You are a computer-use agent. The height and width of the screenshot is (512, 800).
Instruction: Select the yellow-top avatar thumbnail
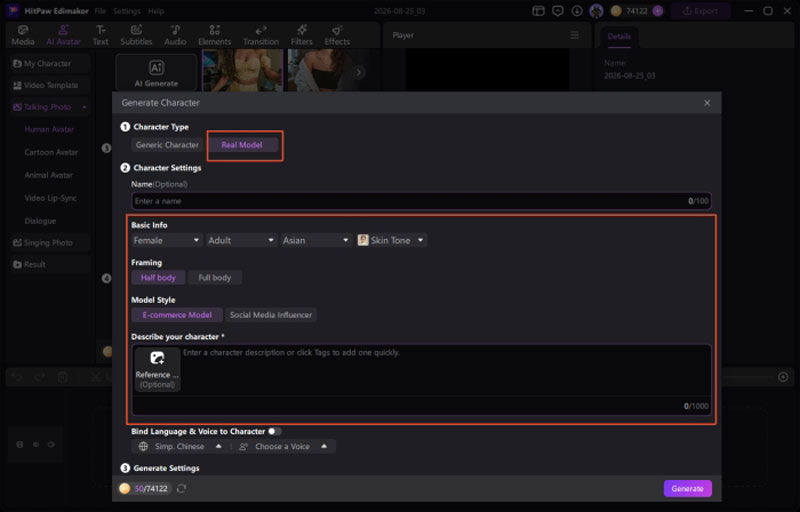tap(242, 70)
